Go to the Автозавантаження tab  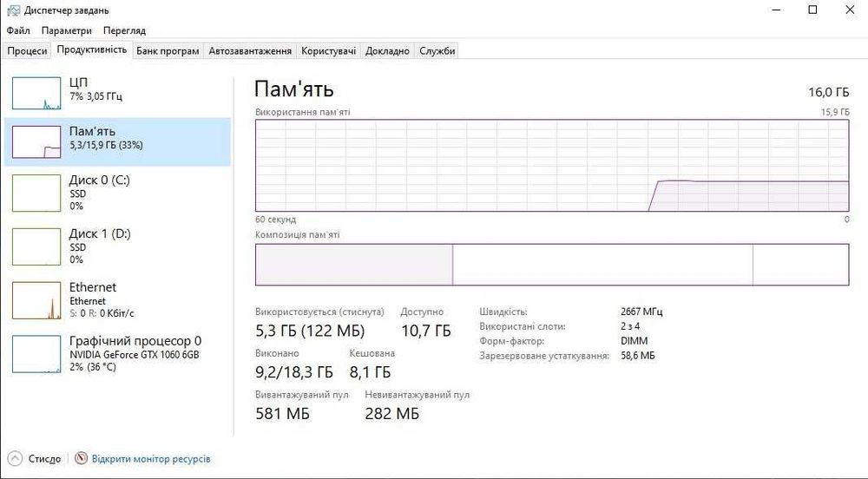coord(250,51)
